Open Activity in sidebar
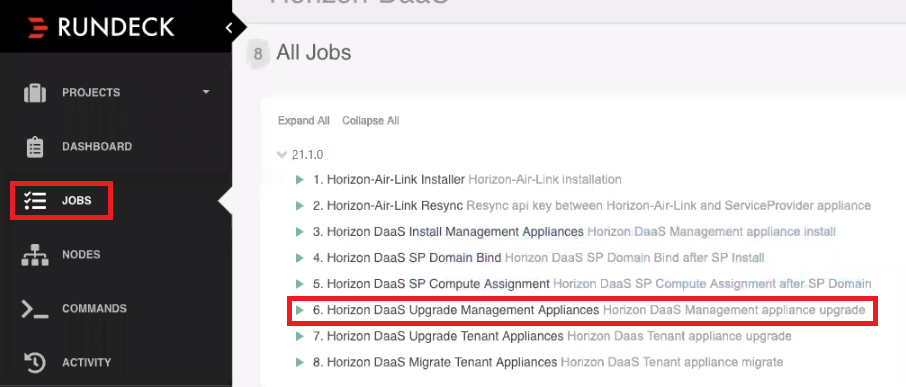Screen dimensions: 906x387 87,363
